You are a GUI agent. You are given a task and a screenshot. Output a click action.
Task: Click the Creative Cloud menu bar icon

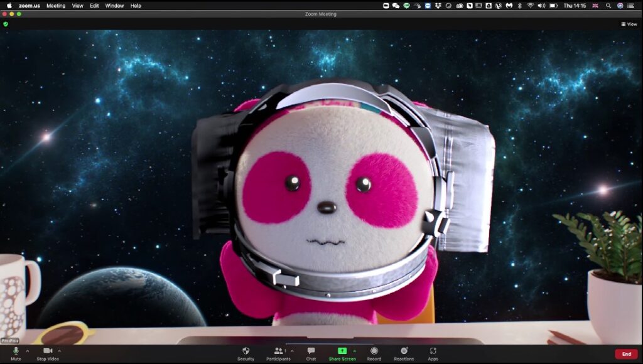tap(459, 6)
